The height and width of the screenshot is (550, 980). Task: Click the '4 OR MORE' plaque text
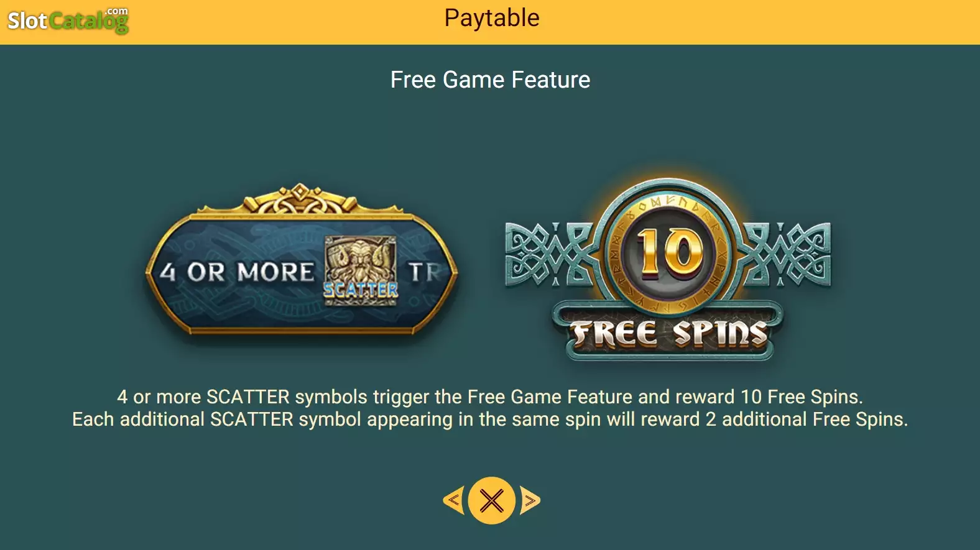point(237,272)
